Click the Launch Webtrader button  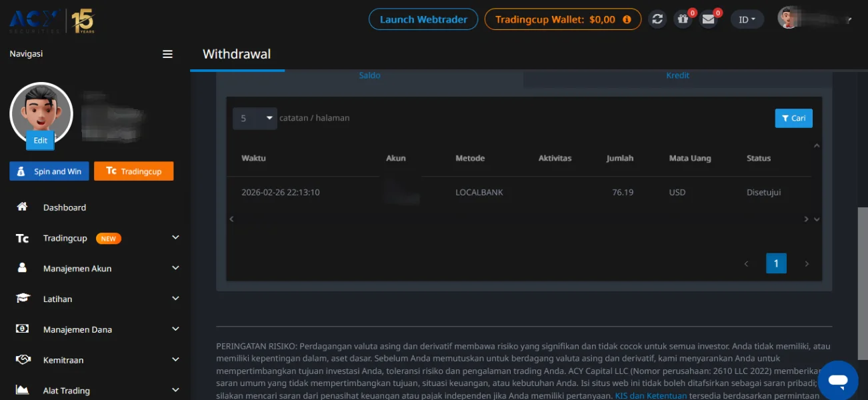pos(423,19)
